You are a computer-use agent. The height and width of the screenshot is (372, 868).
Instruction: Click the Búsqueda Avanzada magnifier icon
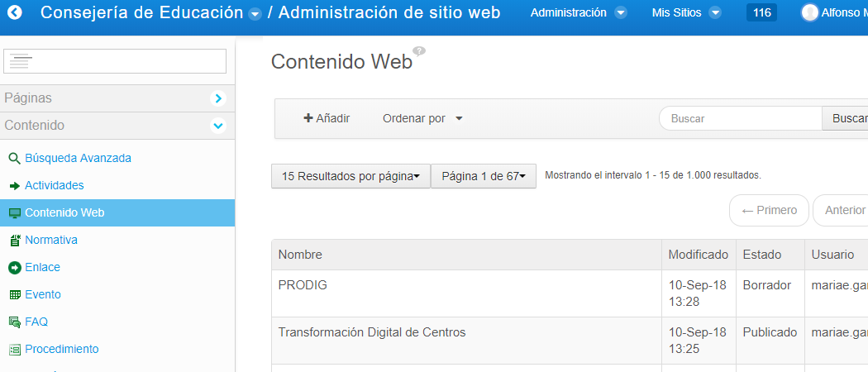[x=14, y=159]
